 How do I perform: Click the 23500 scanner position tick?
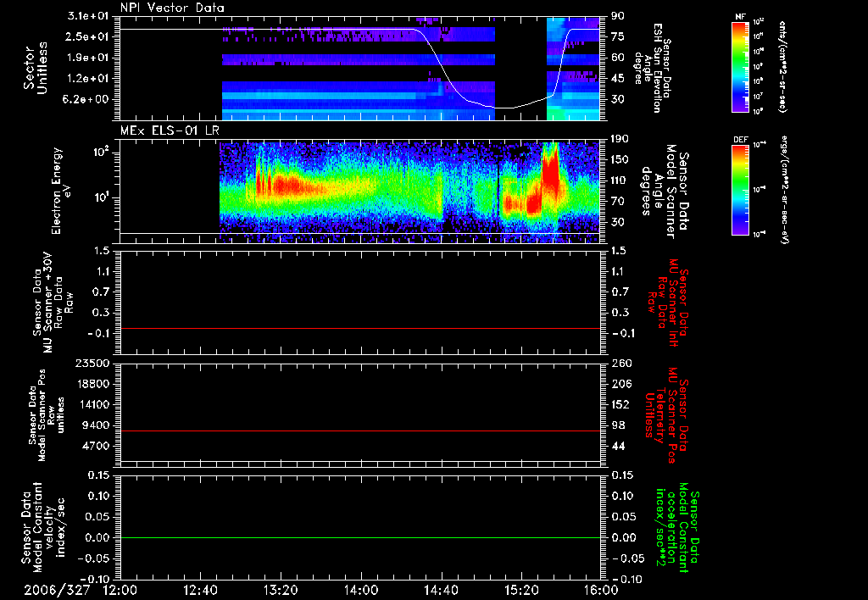point(92,363)
